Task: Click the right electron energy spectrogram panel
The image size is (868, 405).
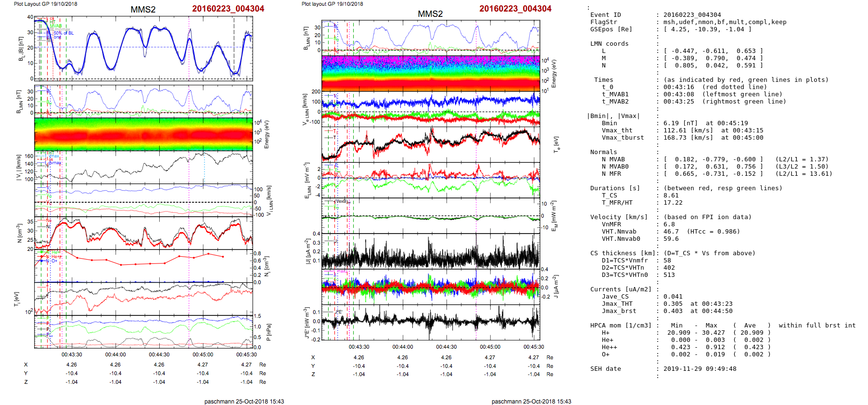Action: pyautogui.click(x=431, y=73)
